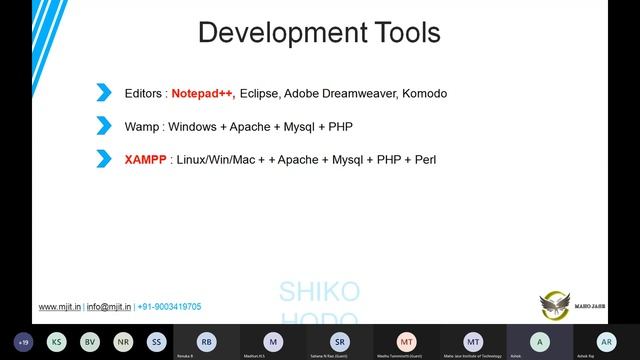Select the NR participant avatar
Screen dimensions: 640x360
123,342
